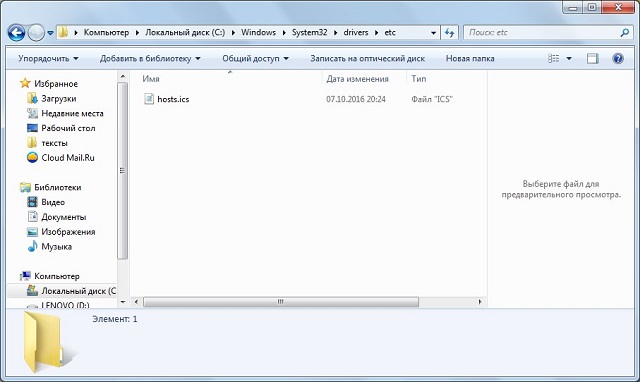Open Избранное in the navigation pane
This screenshot has width=640, height=382.
(x=56, y=84)
